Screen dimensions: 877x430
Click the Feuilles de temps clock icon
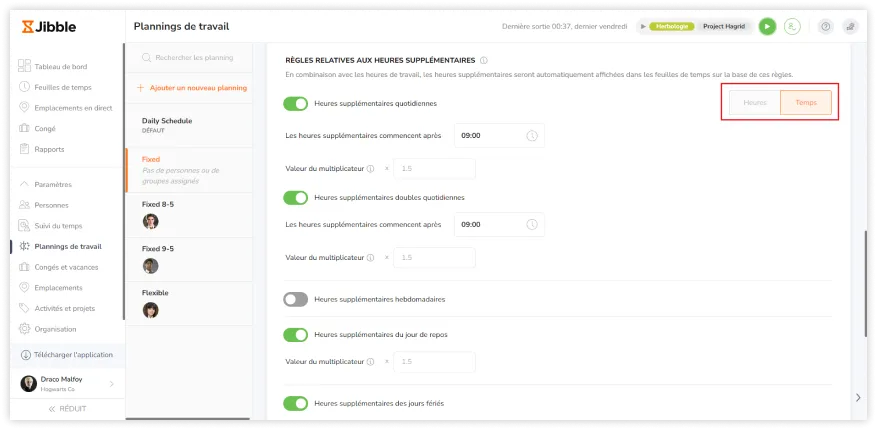click(x=24, y=87)
